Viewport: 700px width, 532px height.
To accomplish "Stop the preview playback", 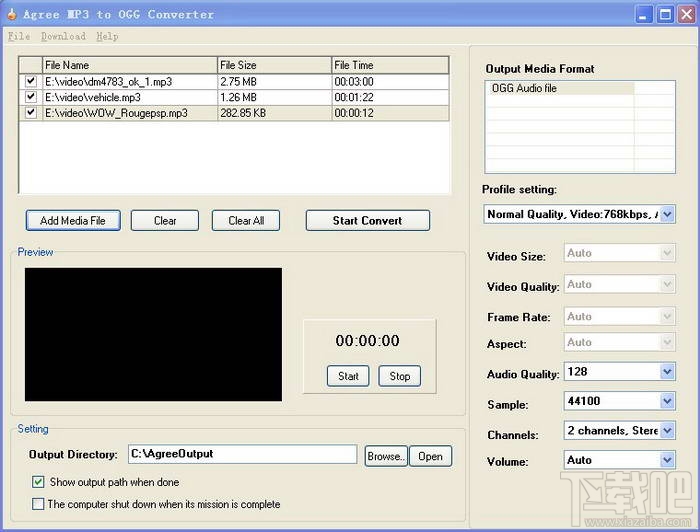I will tap(400, 376).
